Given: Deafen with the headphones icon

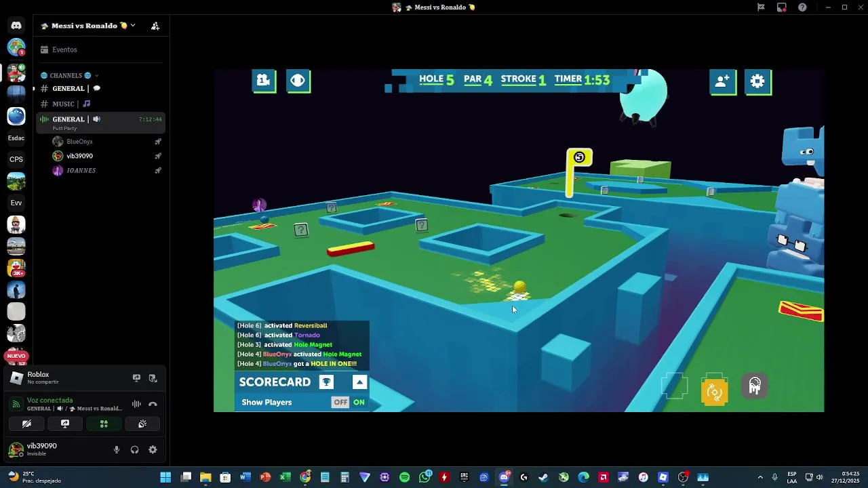Looking at the screenshot, I should click(x=134, y=449).
